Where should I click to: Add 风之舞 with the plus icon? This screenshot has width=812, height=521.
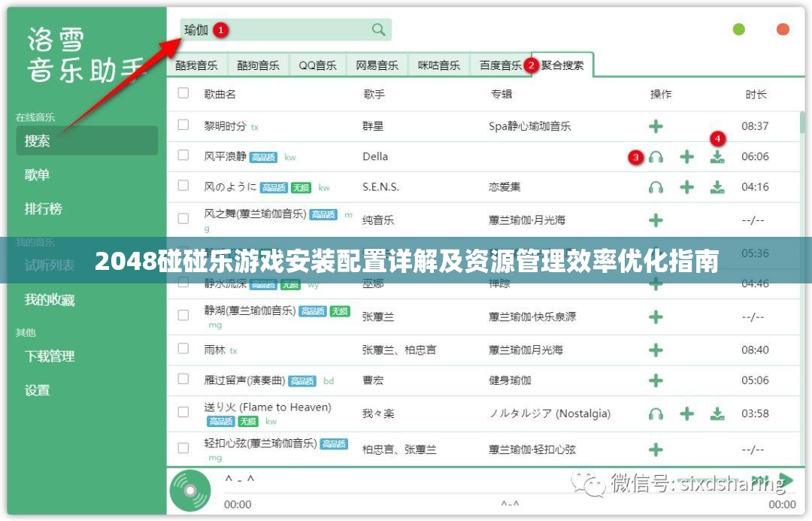click(x=656, y=220)
